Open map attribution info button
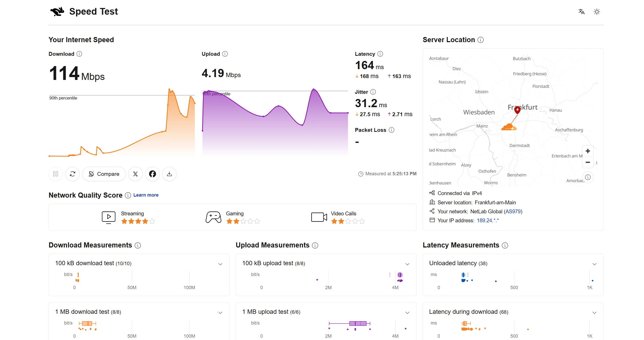The image size is (644, 340). (x=588, y=177)
